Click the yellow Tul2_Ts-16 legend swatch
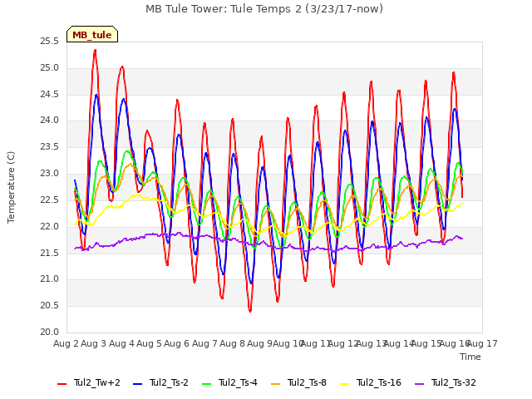This screenshot has height=399, width=532. tap(345, 384)
